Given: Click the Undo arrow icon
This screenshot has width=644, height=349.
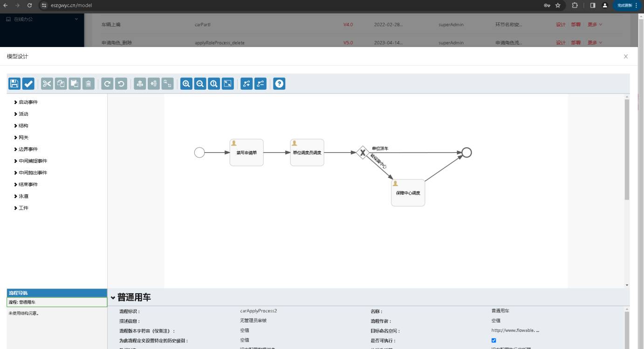Looking at the screenshot, I should [121, 84].
